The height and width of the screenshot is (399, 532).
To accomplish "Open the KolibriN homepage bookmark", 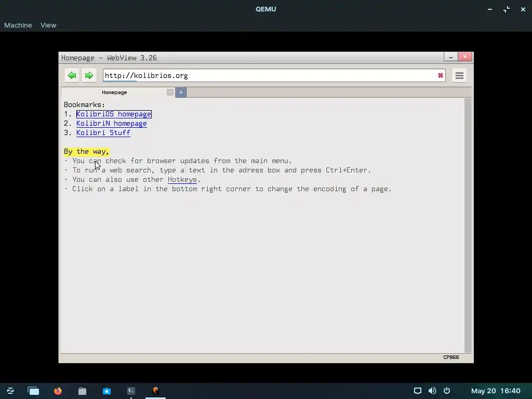I will pyautogui.click(x=112, y=124).
